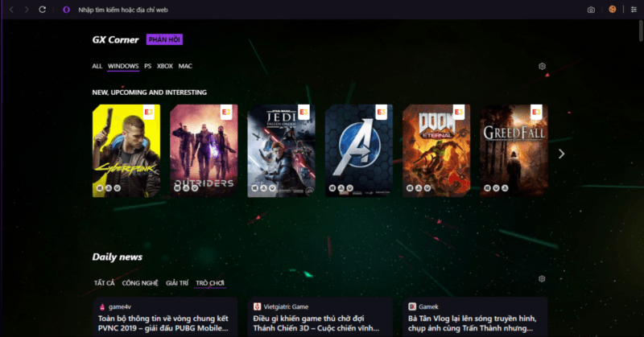This screenshot has width=644, height=337.
Task: Go forward with the forward arrow
Action: [x=27, y=10]
